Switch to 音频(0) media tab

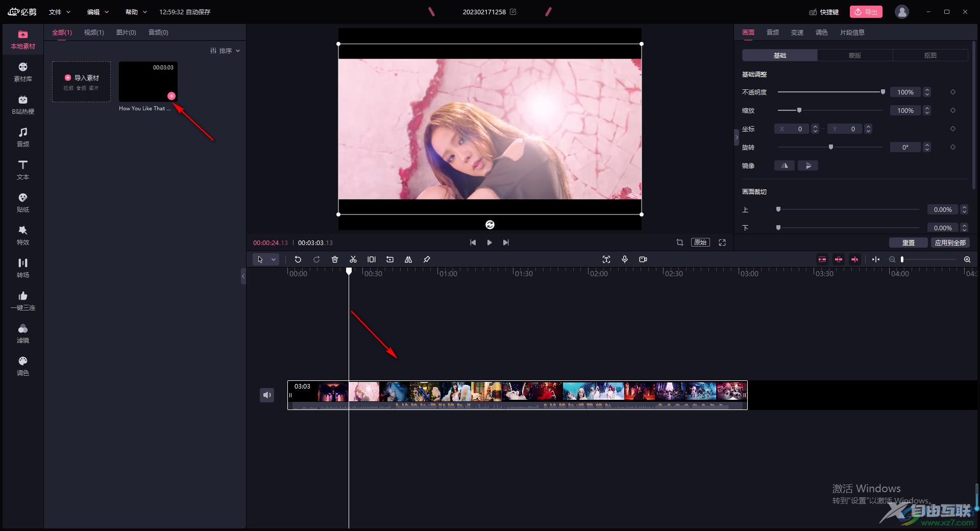click(158, 32)
